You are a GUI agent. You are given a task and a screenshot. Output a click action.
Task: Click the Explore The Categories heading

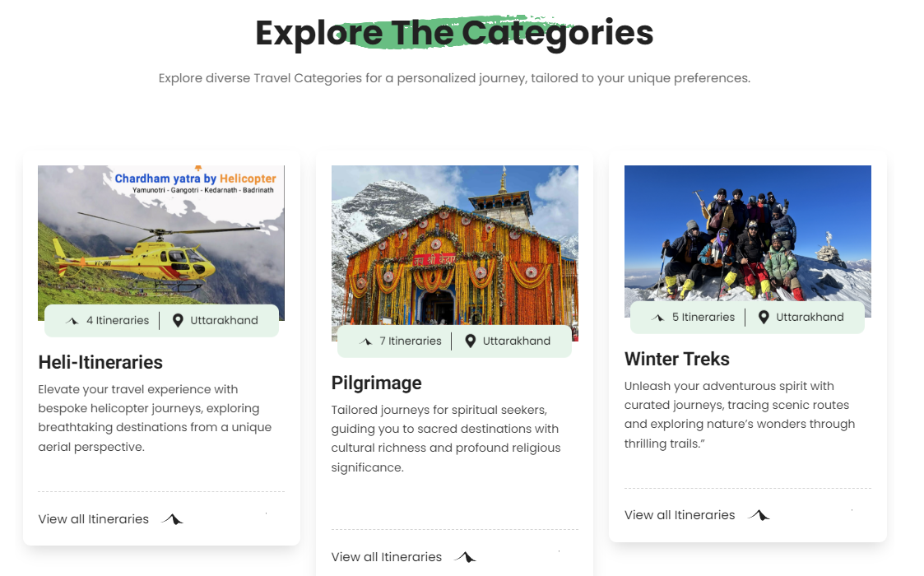pos(454,33)
